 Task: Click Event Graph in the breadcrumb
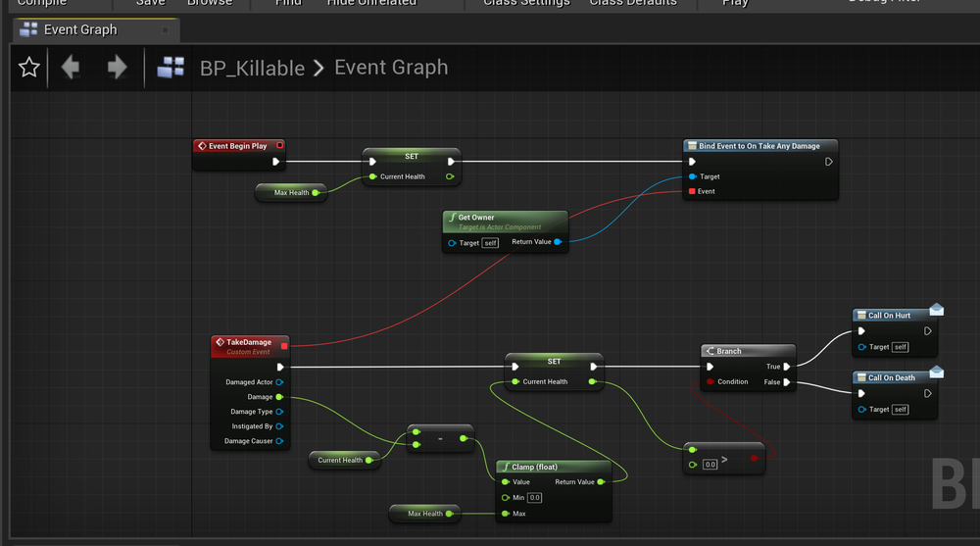tap(391, 68)
